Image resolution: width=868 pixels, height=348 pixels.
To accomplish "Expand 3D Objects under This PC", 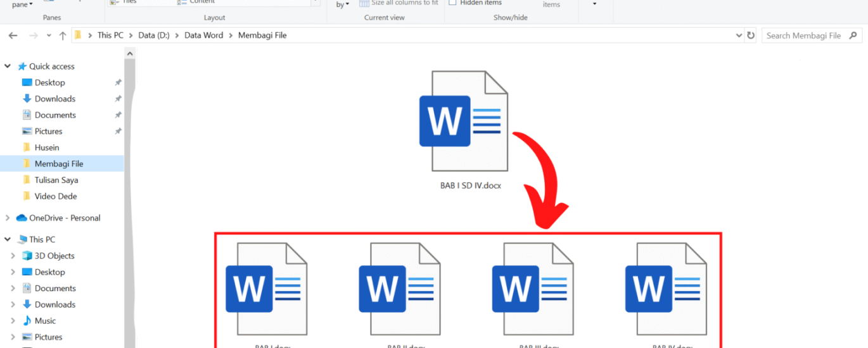I will 13,256.
